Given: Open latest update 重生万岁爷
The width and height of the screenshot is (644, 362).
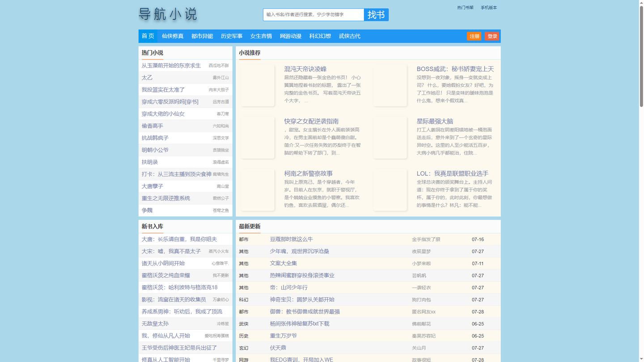Looking at the screenshot, I should tap(284, 336).
